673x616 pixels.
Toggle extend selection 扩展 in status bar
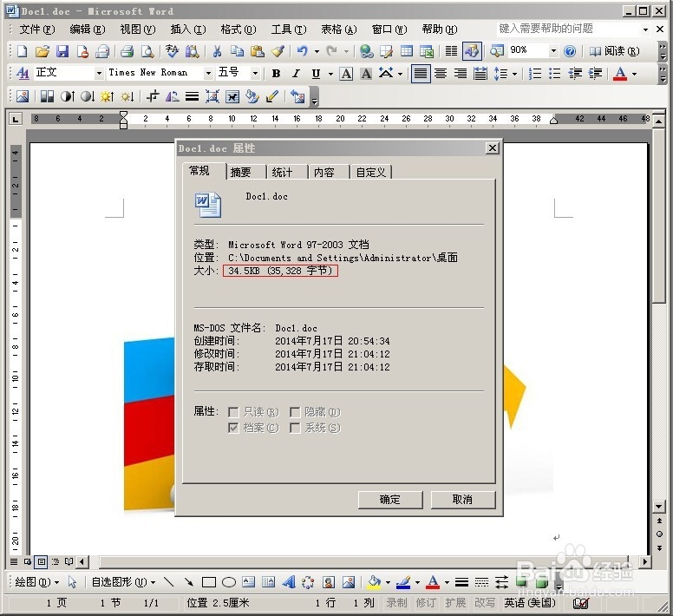pos(455,603)
